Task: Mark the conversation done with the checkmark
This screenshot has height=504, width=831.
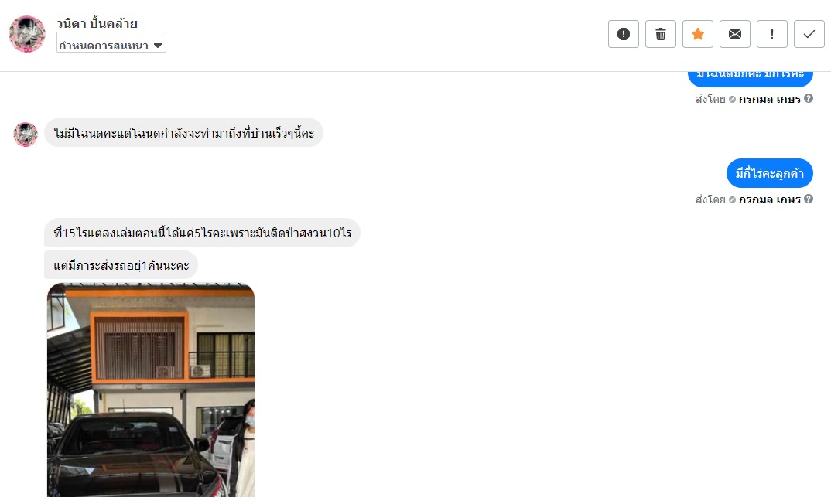Action: point(809,35)
